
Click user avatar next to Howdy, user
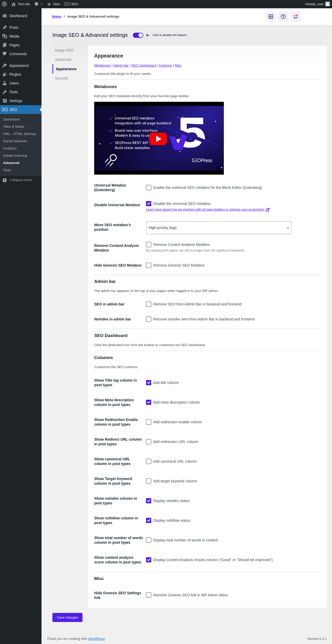click(328, 4)
